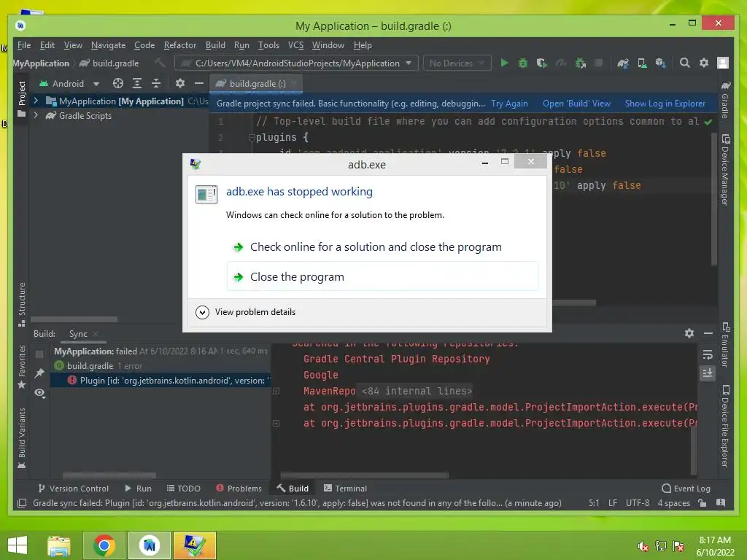This screenshot has height=560, width=747.
Task: Open Build panel settings gear
Action: [x=689, y=333]
